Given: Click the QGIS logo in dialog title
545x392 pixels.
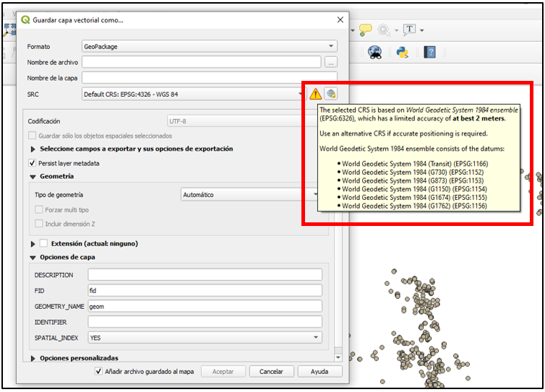Looking at the screenshot, I should coord(25,19).
